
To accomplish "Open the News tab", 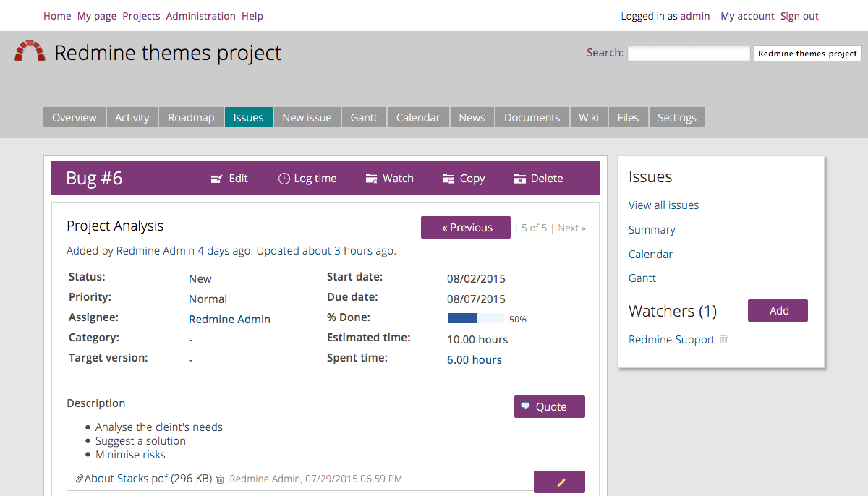I will click(472, 117).
